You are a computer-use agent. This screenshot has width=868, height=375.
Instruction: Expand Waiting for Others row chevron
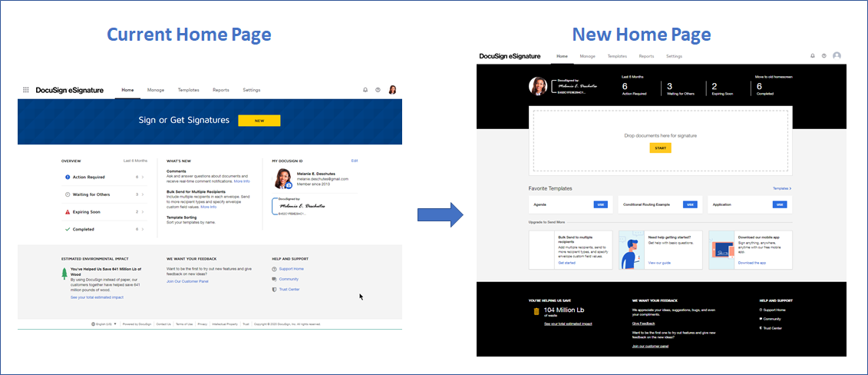(143, 194)
